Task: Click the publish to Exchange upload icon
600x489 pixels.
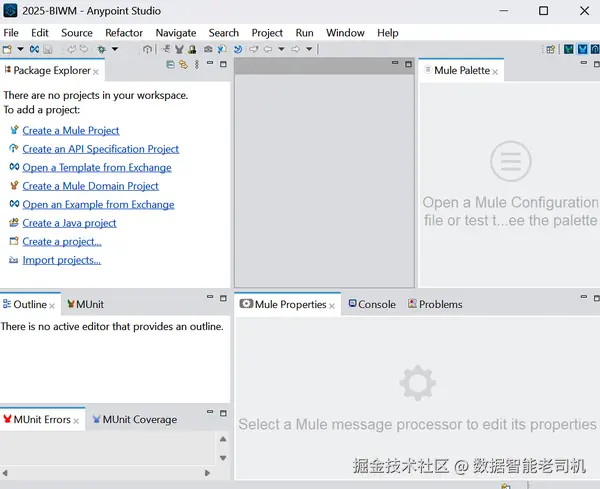Action: click(x=147, y=49)
